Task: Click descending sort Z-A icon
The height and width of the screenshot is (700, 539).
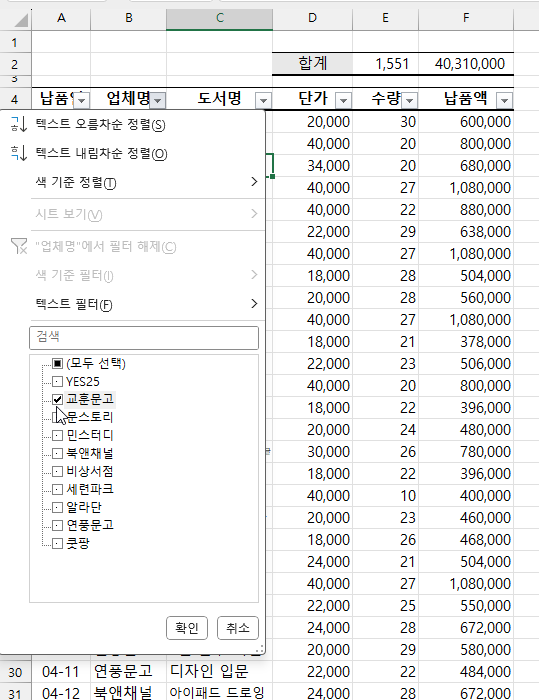Action: (19, 153)
